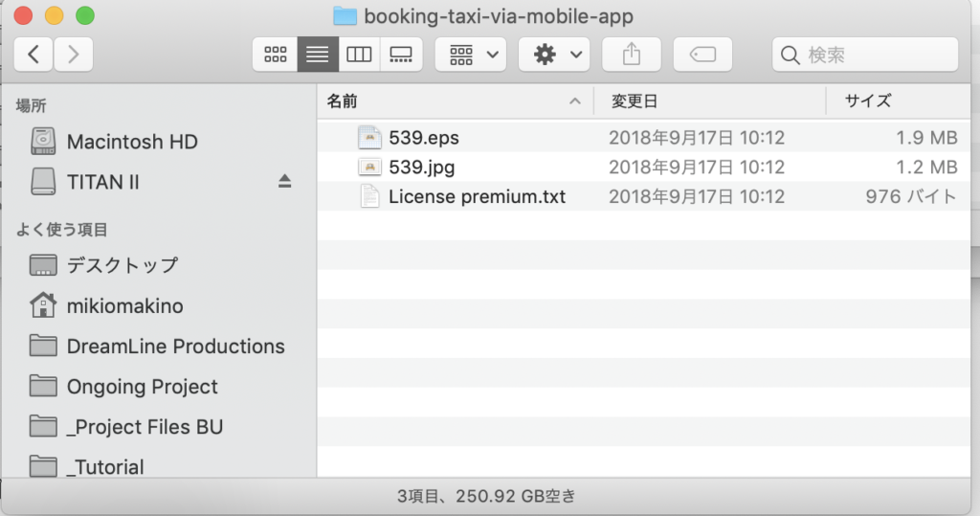
Task: Click the 539.jpg file icon
Action: pyautogui.click(x=369, y=167)
